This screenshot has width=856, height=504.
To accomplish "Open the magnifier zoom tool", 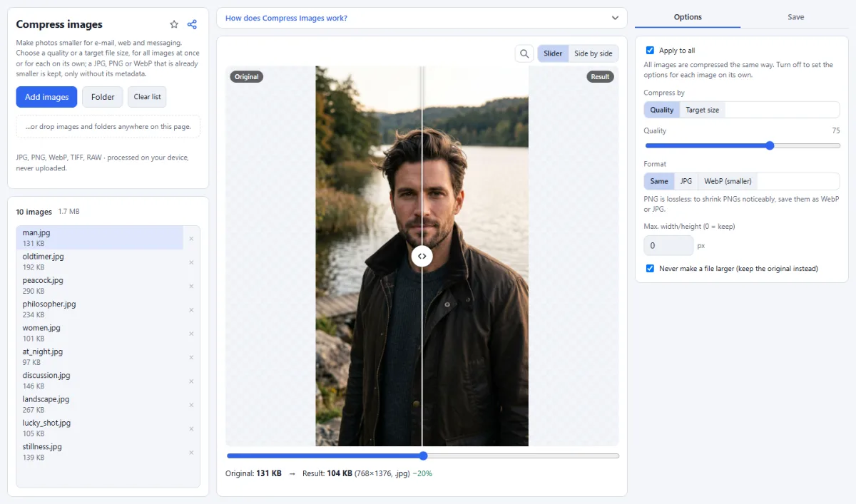I will point(524,53).
